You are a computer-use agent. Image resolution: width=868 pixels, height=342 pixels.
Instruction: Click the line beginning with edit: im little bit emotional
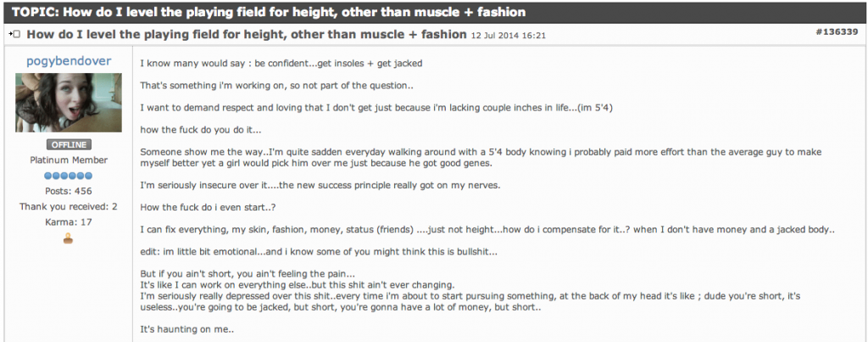(319, 251)
